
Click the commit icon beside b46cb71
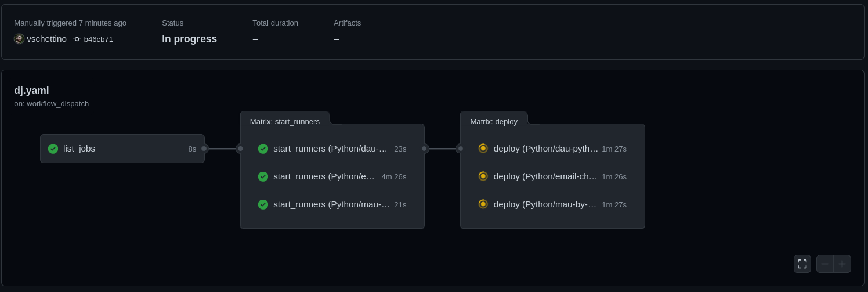(77, 39)
